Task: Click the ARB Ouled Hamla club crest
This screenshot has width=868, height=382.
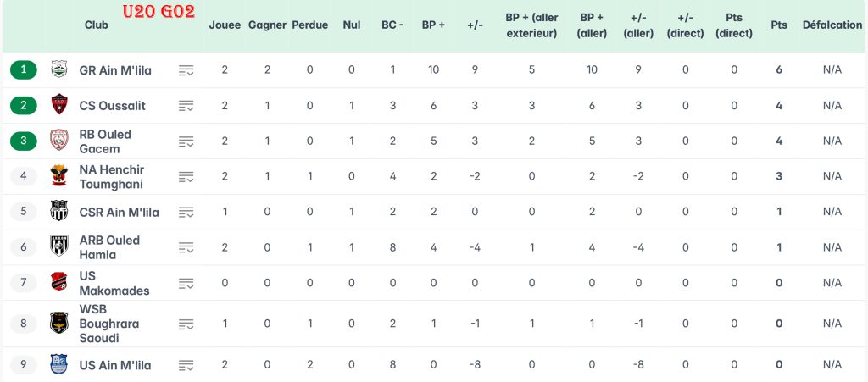Action: (x=59, y=246)
